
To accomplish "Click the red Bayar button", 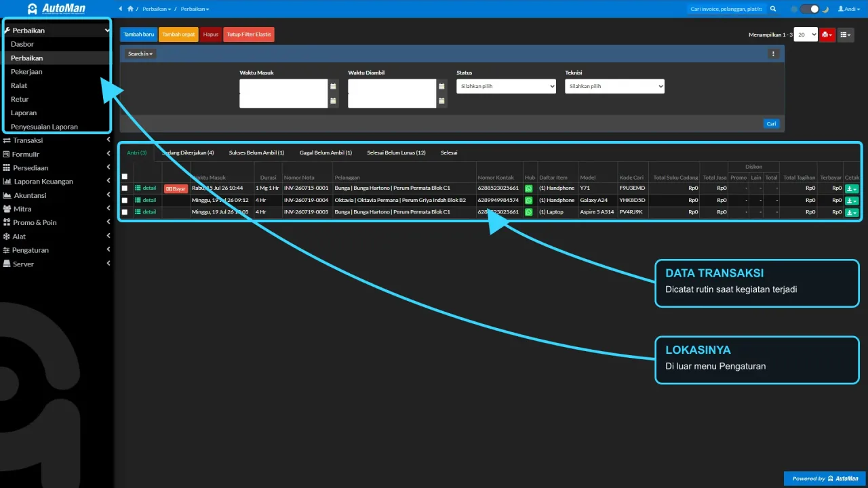I will point(176,188).
